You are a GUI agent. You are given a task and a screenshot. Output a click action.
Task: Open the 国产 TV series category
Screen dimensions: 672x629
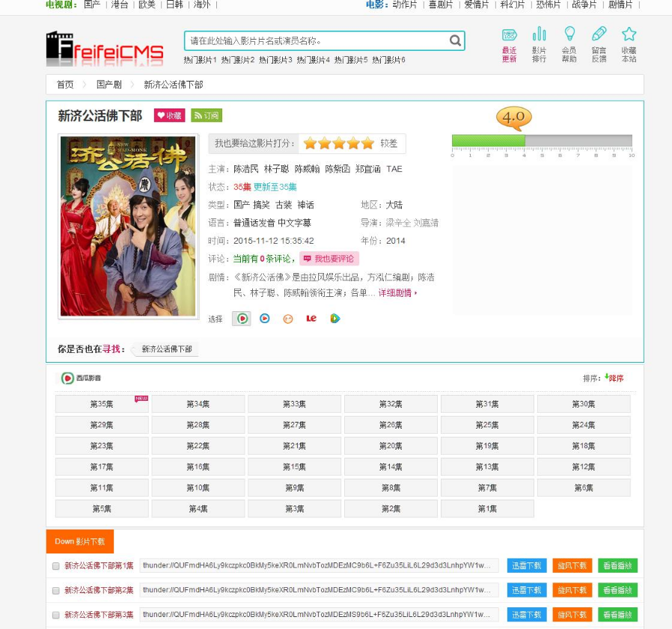tap(92, 4)
